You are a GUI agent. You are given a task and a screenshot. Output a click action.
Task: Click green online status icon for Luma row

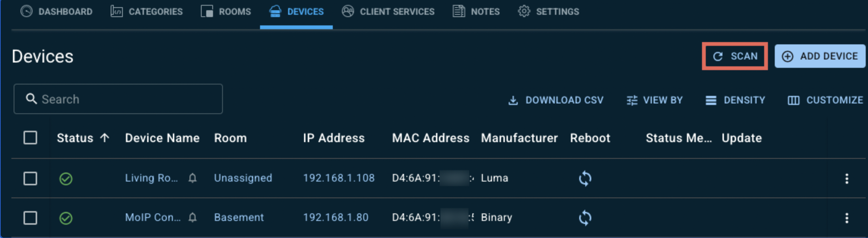(x=66, y=179)
